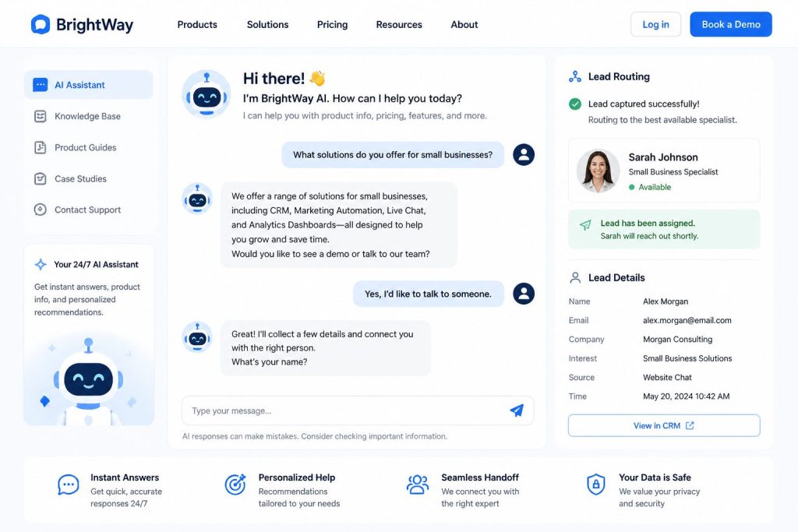Open the Product Guides document icon
The width and height of the screenshot is (798, 532).
[41, 147]
